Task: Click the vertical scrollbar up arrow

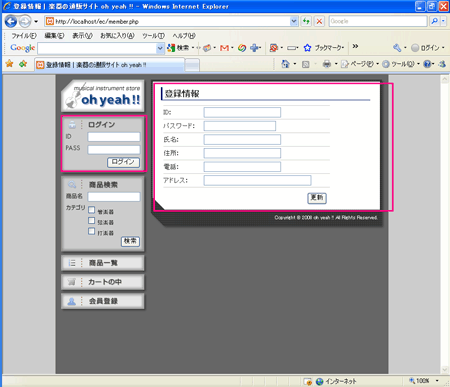Action: click(445, 79)
